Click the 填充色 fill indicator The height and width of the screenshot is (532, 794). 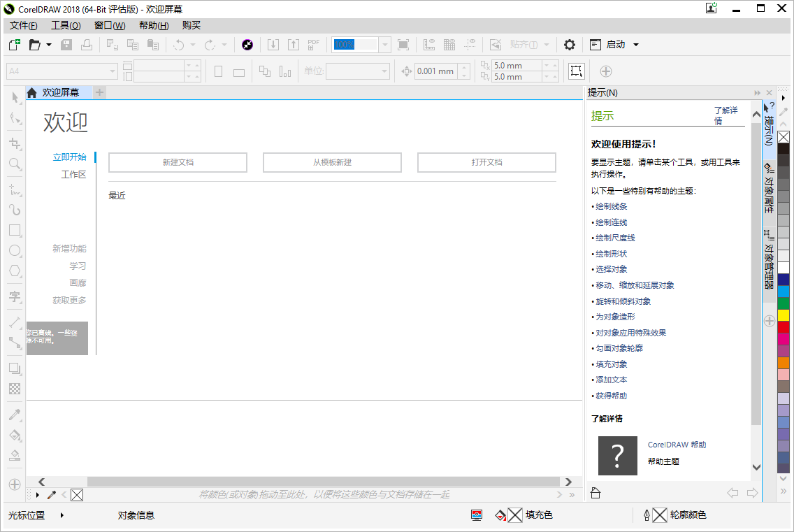click(524, 515)
